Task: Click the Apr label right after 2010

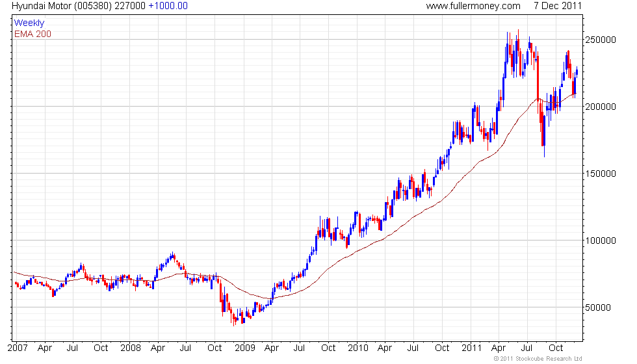Action: point(385,348)
